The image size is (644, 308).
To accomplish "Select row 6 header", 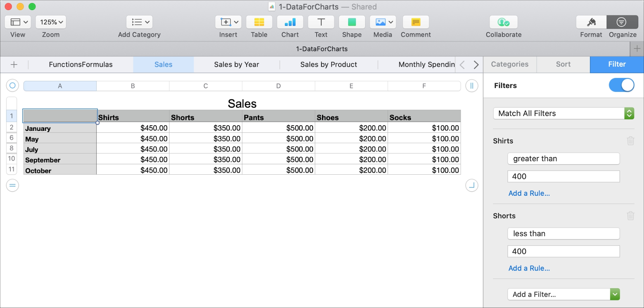I will (x=12, y=138).
